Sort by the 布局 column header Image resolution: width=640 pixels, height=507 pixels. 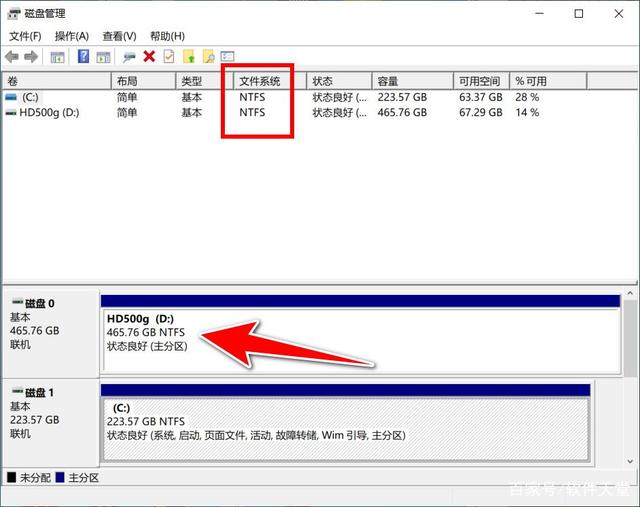click(143, 81)
